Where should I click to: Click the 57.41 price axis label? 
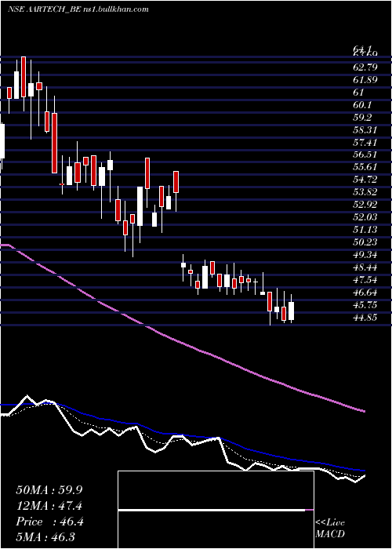click(x=365, y=143)
